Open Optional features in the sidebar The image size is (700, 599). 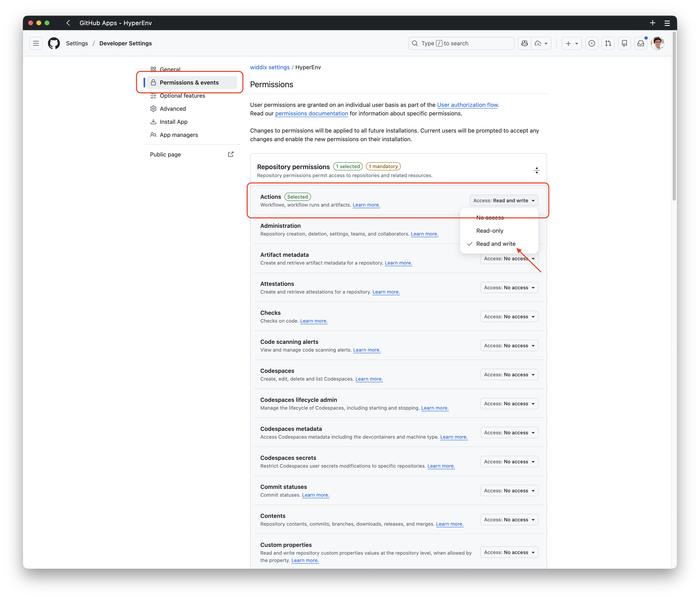(x=182, y=96)
